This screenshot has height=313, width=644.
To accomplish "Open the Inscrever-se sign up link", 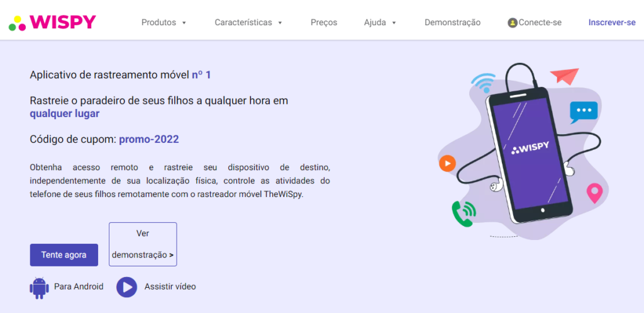I will pyautogui.click(x=612, y=23).
